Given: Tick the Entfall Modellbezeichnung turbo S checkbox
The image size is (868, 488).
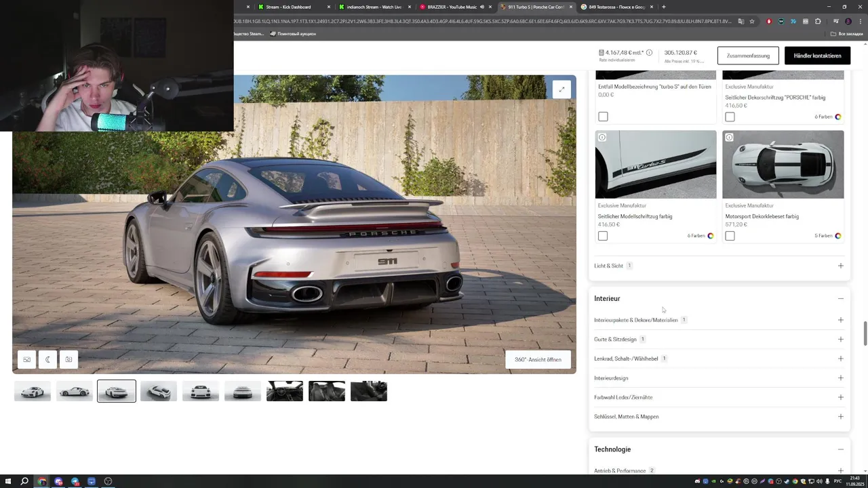Looking at the screenshot, I should tap(603, 117).
